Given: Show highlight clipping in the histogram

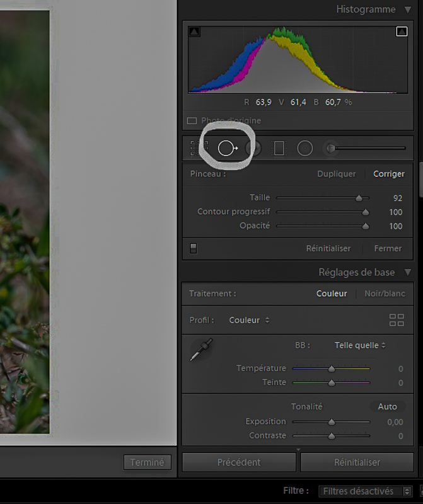Looking at the screenshot, I should point(402,31).
